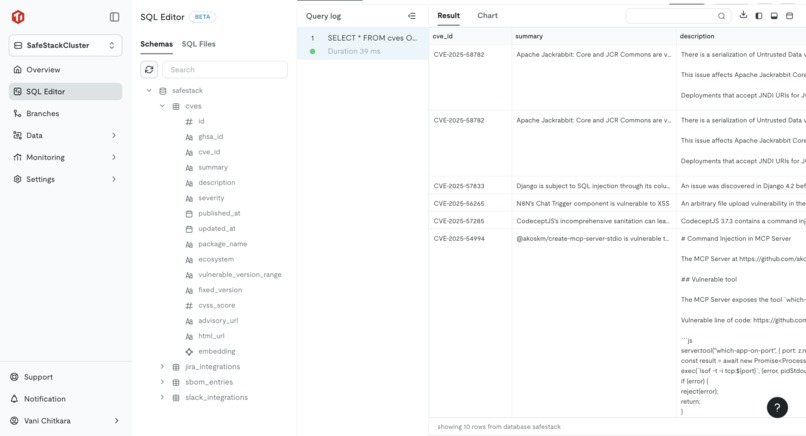Expand slack_integrations table
This screenshot has width=806, height=436.
[162, 397]
